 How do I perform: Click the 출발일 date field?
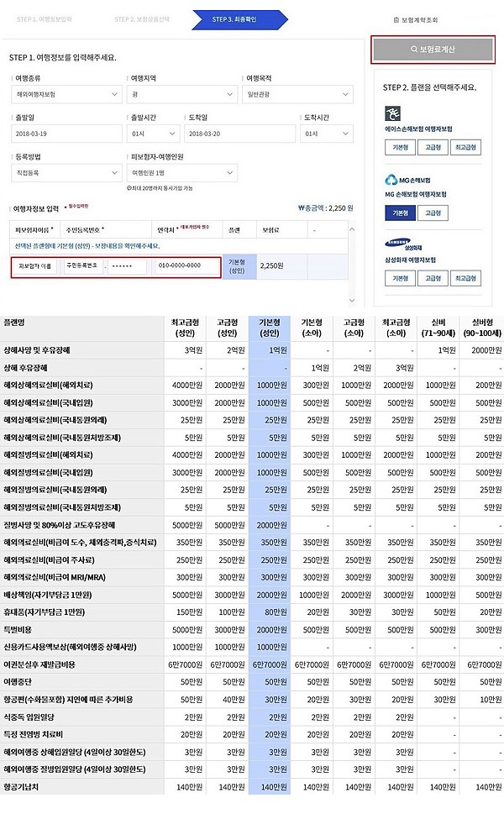pyautogui.click(x=66, y=134)
